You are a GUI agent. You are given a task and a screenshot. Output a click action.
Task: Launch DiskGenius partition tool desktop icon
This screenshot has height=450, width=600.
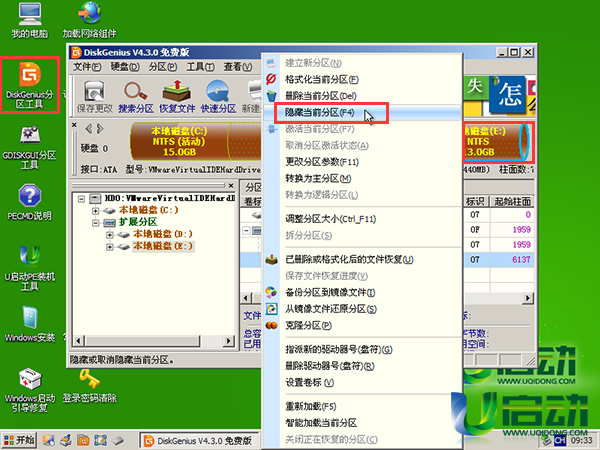[x=29, y=85]
